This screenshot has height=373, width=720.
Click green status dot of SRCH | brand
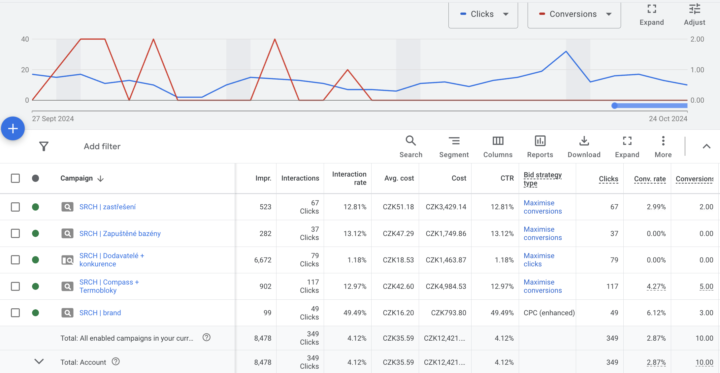click(x=35, y=313)
